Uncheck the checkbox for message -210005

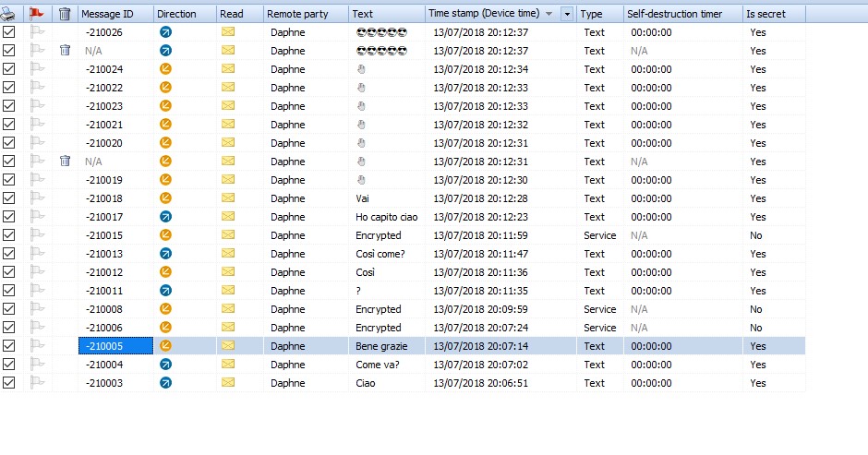9,346
